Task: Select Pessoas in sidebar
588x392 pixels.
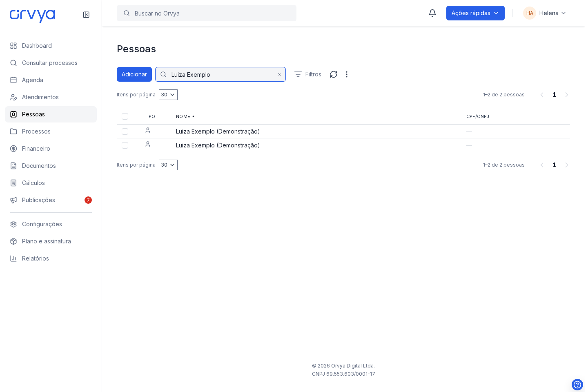Action: coord(51,114)
